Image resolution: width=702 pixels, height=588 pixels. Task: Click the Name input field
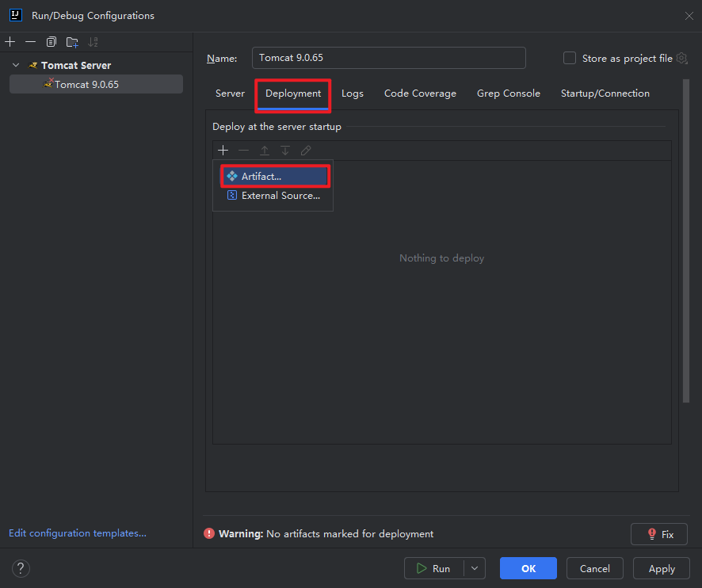[x=388, y=58]
